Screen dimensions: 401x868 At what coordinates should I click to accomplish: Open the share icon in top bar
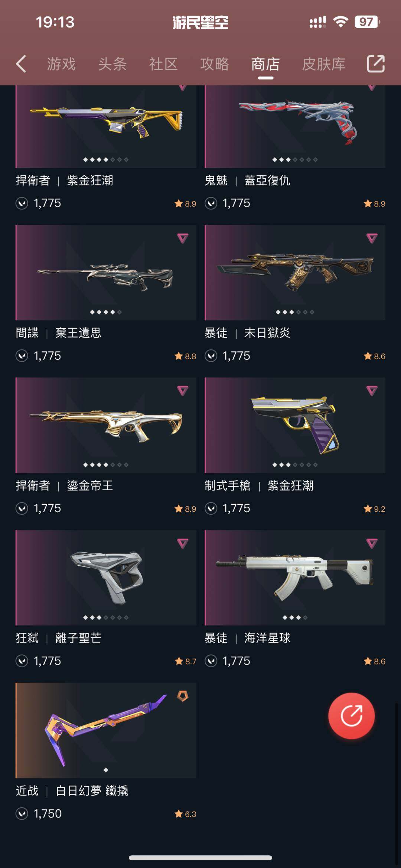pos(376,64)
